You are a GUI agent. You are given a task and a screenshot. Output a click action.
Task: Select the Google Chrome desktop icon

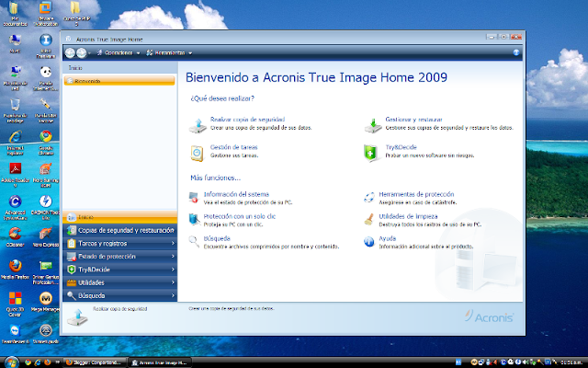tap(46, 144)
